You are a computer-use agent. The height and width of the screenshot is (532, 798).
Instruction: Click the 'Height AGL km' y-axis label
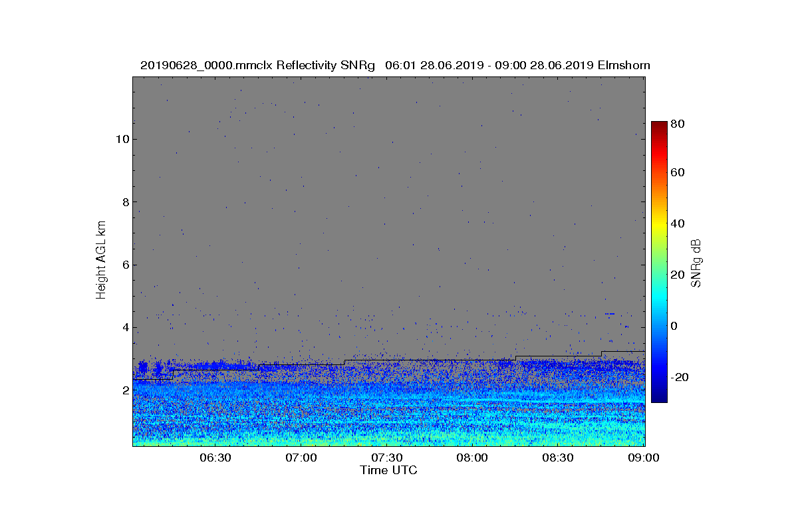point(101,261)
